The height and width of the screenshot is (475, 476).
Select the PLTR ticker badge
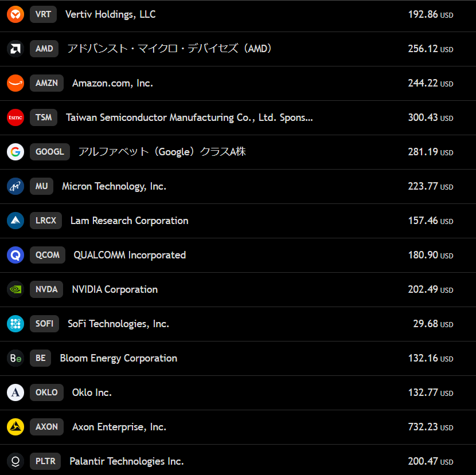pyautogui.click(x=45, y=461)
